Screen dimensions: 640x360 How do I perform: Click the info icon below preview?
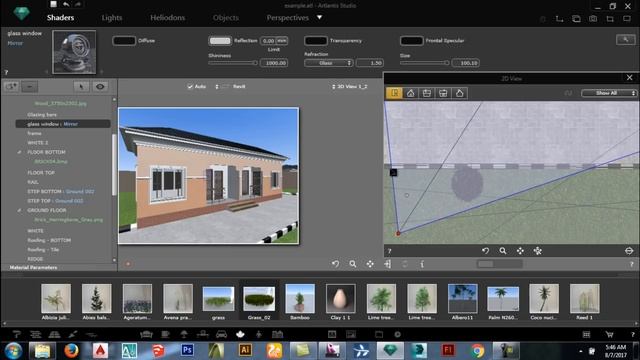422,264
